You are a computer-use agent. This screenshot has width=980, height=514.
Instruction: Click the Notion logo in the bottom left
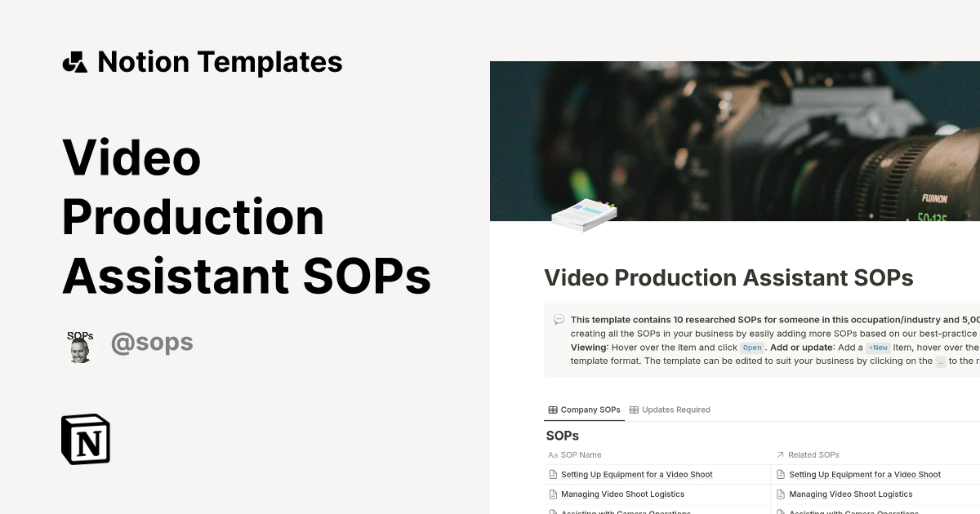pos(85,439)
